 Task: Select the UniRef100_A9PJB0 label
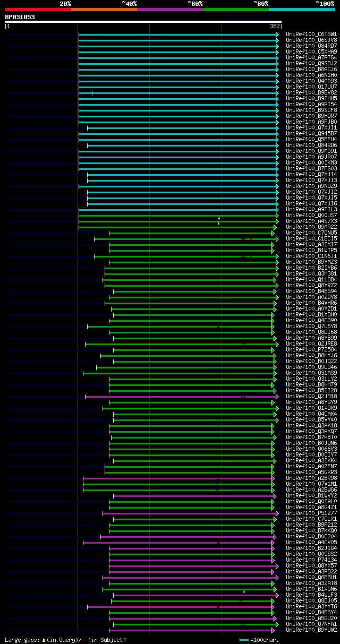coord(311,122)
